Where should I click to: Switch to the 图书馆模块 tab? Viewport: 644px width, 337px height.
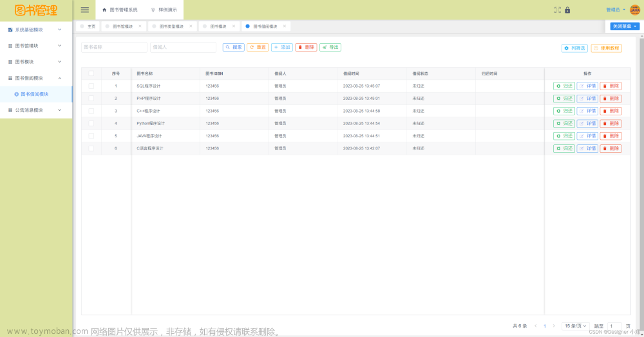click(122, 26)
